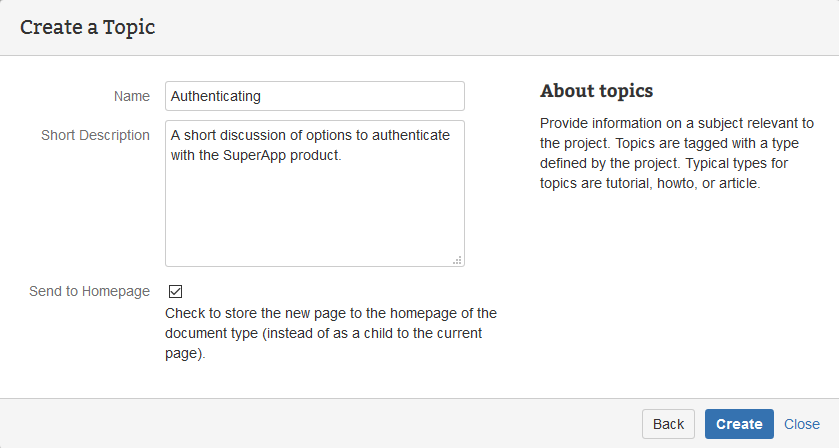Image resolution: width=839 pixels, height=448 pixels.
Task: Click the Name field label
Action: [x=132, y=96]
